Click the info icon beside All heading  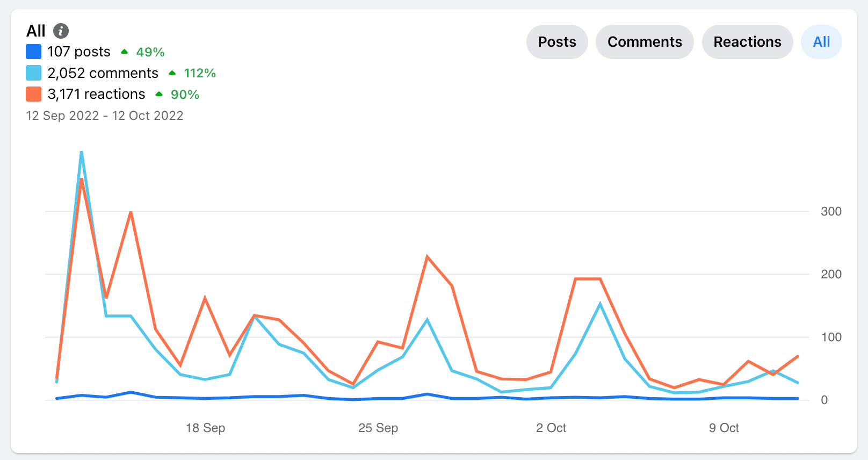[61, 31]
